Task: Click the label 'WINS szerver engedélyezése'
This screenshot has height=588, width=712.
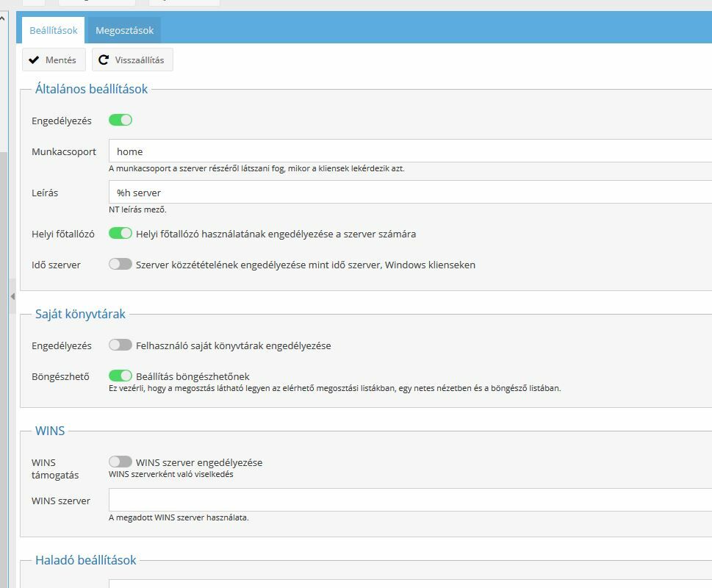Action: pos(199,462)
